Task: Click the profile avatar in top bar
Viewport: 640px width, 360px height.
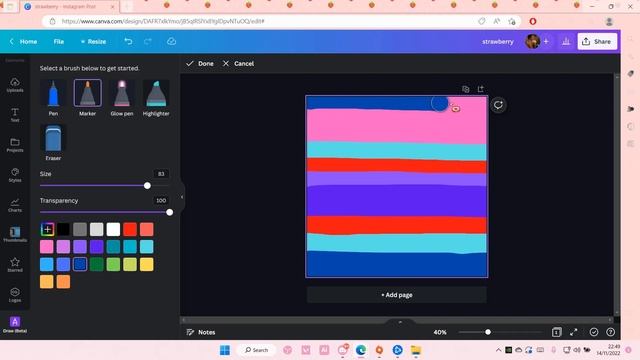Action: (x=532, y=41)
